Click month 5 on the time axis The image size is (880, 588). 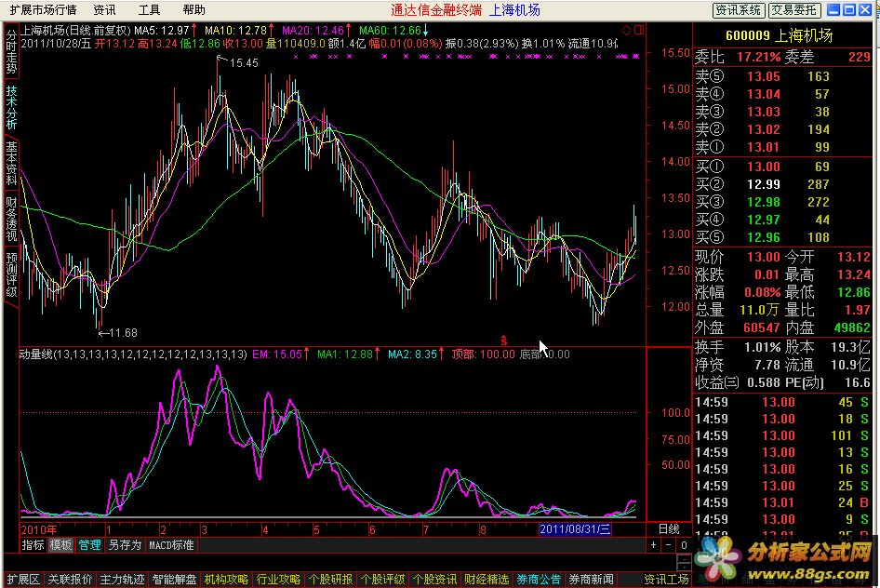[x=316, y=529]
